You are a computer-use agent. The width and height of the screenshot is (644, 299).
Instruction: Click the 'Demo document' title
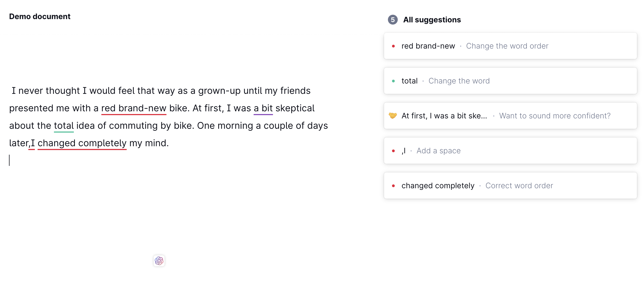[40, 16]
